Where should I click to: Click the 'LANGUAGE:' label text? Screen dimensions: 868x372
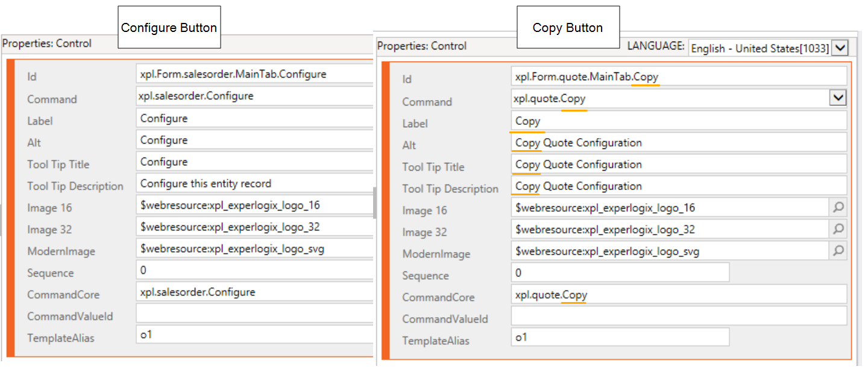pos(656,46)
